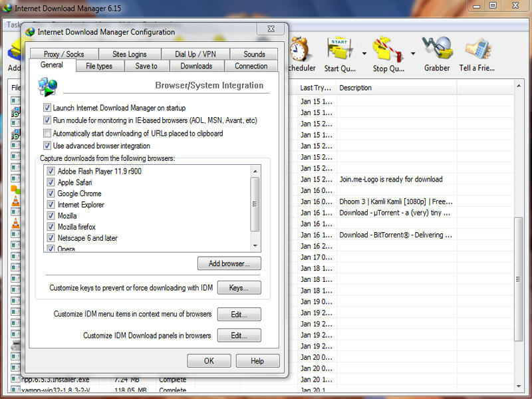Sort downloads by the Description column header
The width and height of the screenshot is (532, 399).
396,88
